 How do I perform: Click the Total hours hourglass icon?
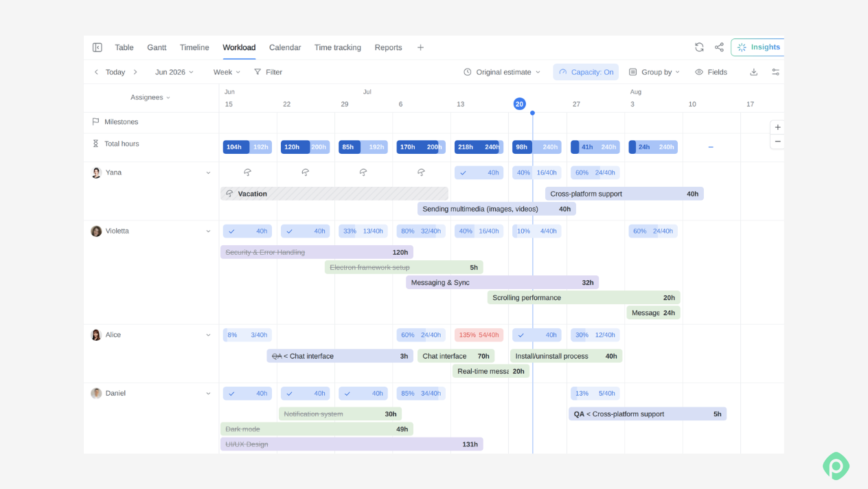(x=95, y=144)
